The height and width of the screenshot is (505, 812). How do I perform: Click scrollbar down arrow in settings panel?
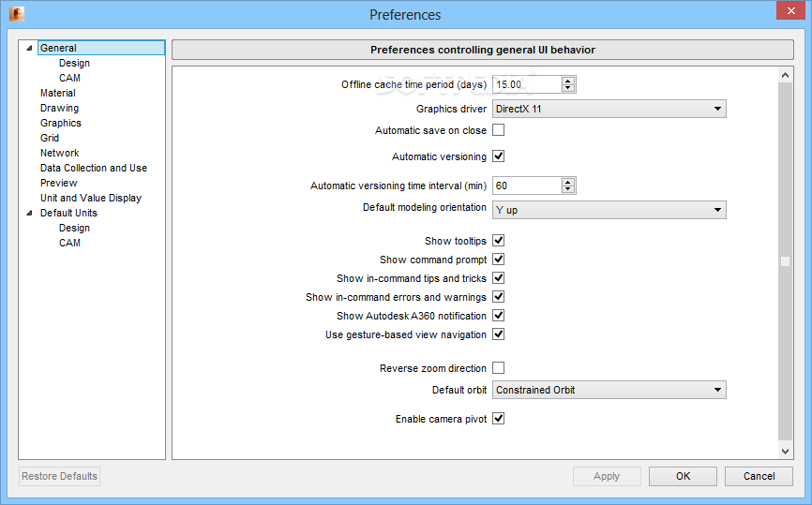(x=785, y=452)
